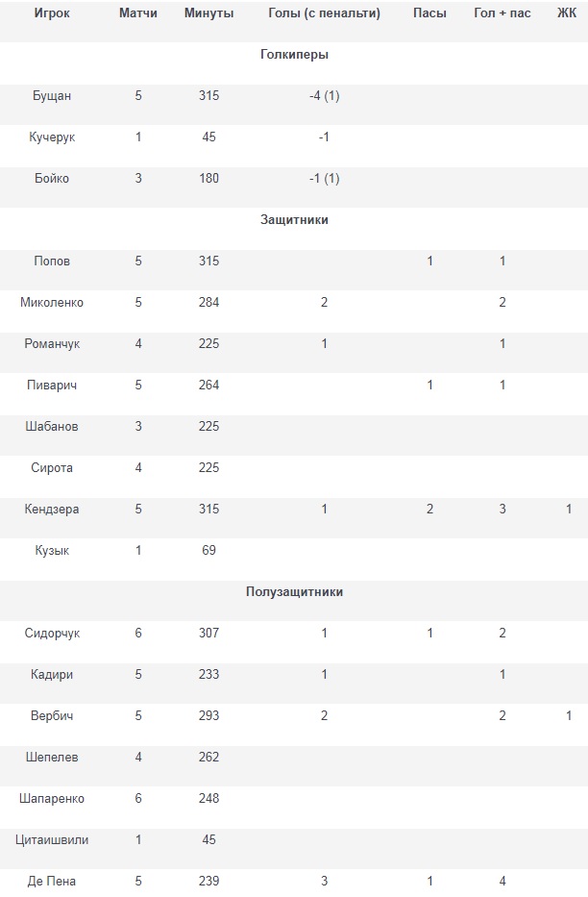588x897 pixels.
Task: Click the "Гол + пас" header
Action: tap(502, 13)
